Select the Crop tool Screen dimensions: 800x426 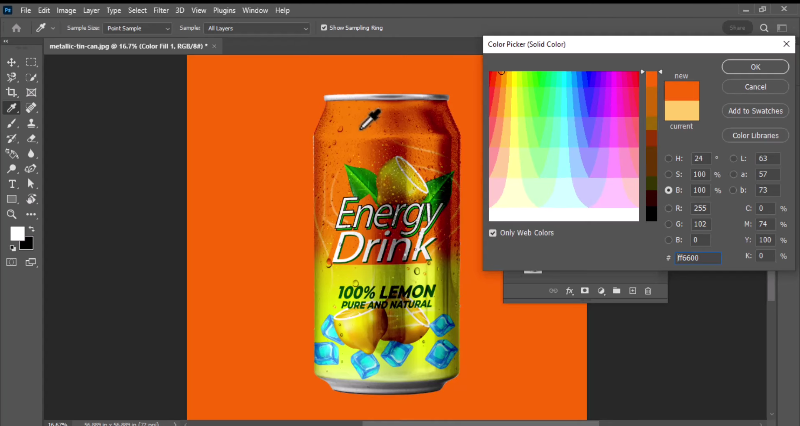[12, 92]
